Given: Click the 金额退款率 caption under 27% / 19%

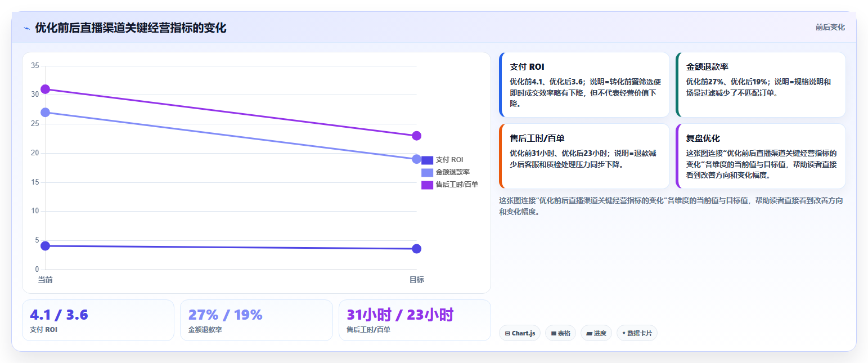Looking at the screenshot, I should pos(205,330).
